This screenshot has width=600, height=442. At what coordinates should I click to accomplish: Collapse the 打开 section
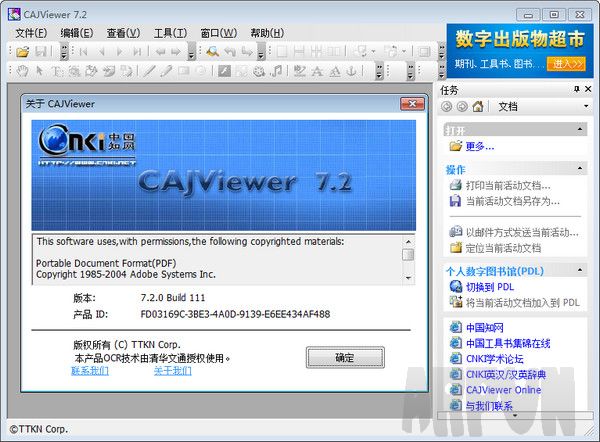[580, 129]
